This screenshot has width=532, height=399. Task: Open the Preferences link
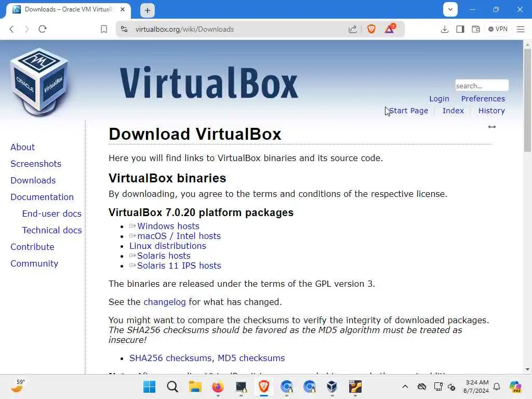(483, 99)
